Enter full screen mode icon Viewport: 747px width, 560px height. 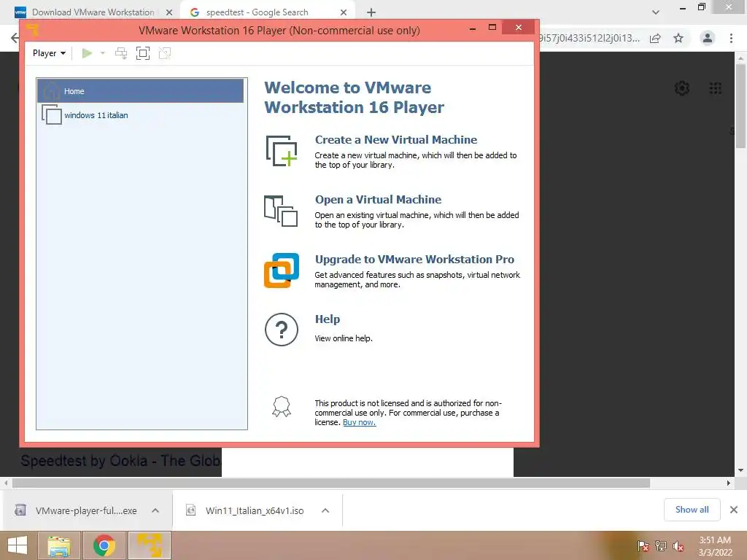pyautogui.click(x=143, y=52)
